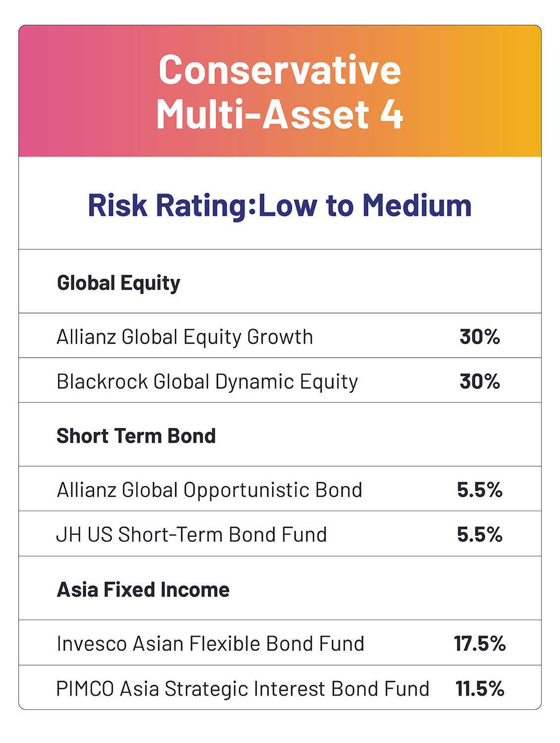
Task: Select the Blackrock Global Dynamic Equity row
Action: pyautogui.click(x=280, y=380)
